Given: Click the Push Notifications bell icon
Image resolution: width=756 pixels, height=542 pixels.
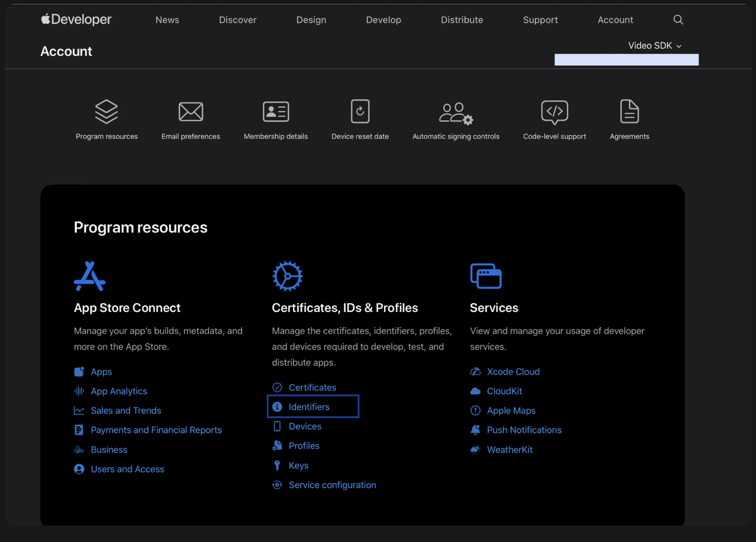Looking at the screenshot, I should (x=475, y=430).
